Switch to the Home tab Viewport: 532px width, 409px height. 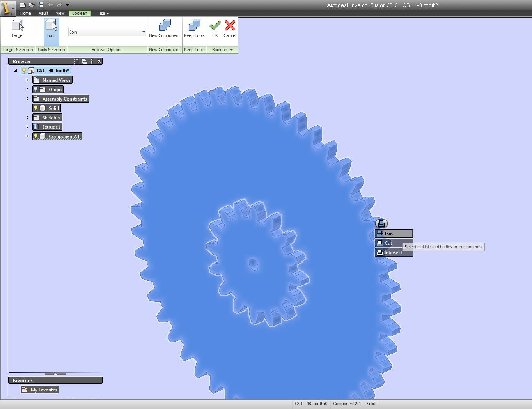pos(25,13)
